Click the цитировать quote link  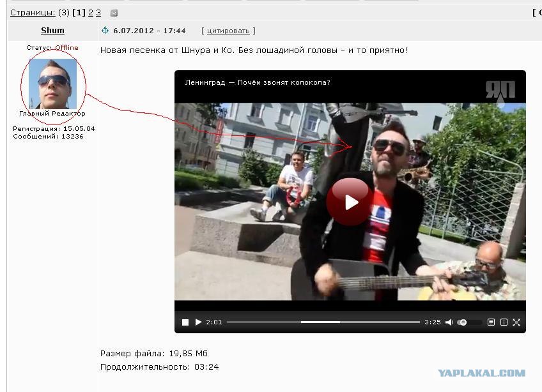[x=228, y=31]
